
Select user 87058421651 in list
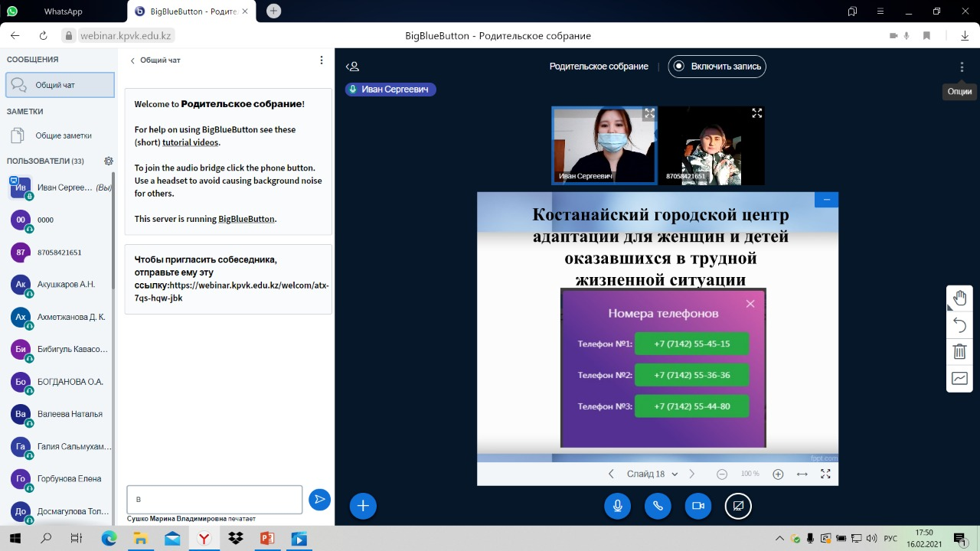pyautogui.click(x=60, y=252)
